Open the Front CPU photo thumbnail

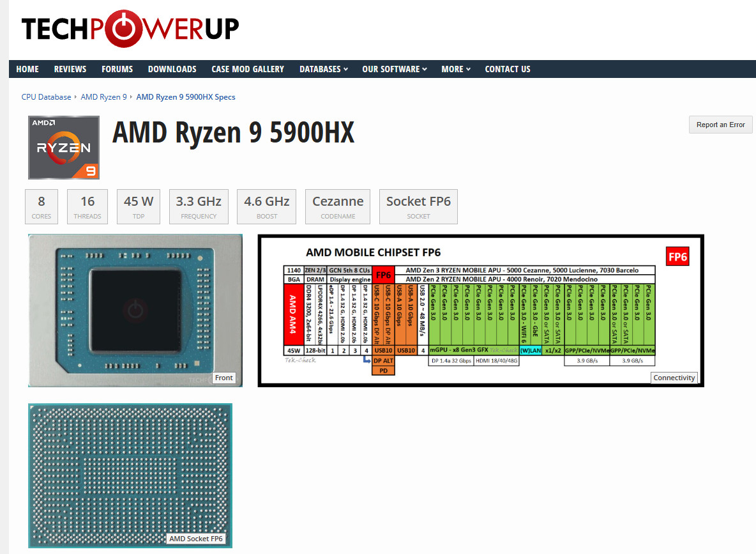coord(135,311)
